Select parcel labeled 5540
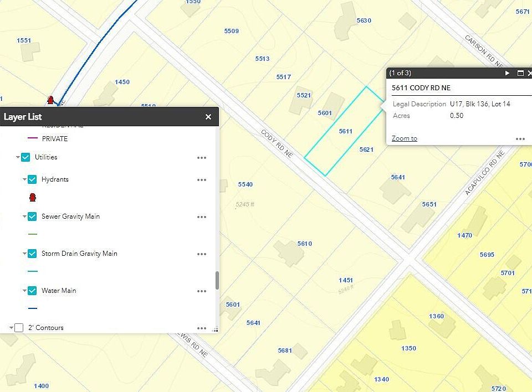532x392 pixels. pyautogui.click(x=245, y=184)
